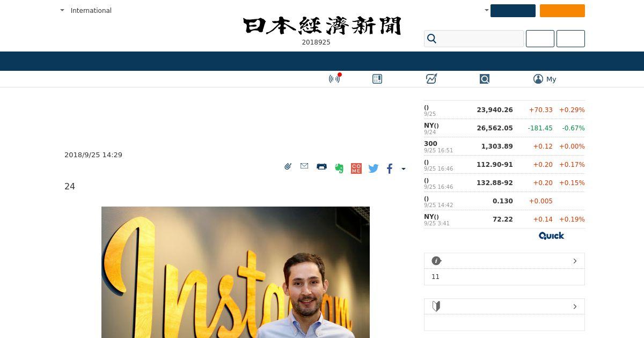The image size is (644, 338).
Task: Click the -181.45 change value
Action: point(540,128)
